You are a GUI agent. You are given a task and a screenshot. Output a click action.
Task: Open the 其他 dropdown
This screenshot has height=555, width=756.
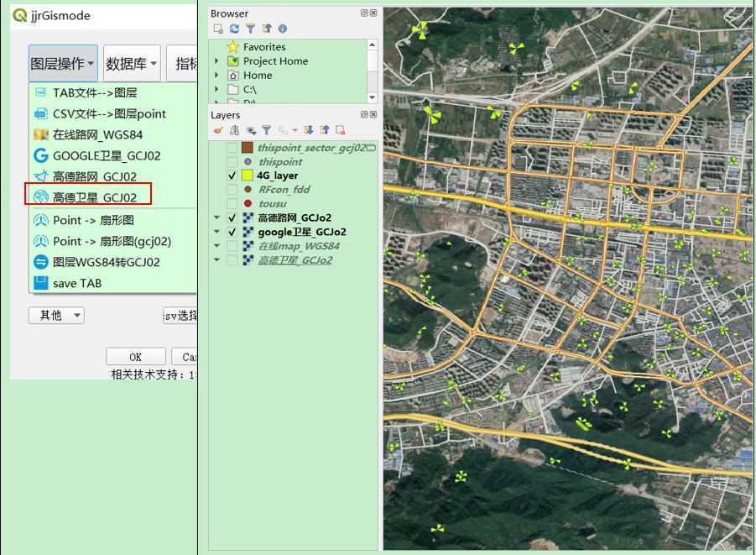point(56,315)
